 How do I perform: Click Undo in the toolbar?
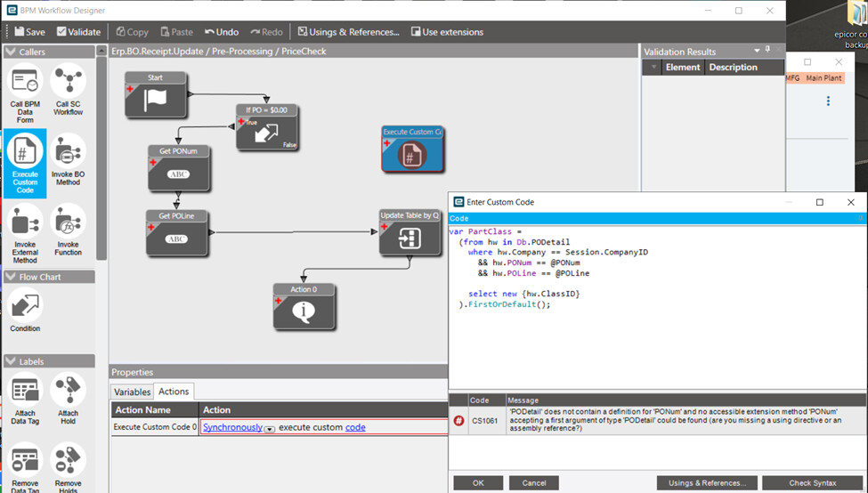coord(222,32)
